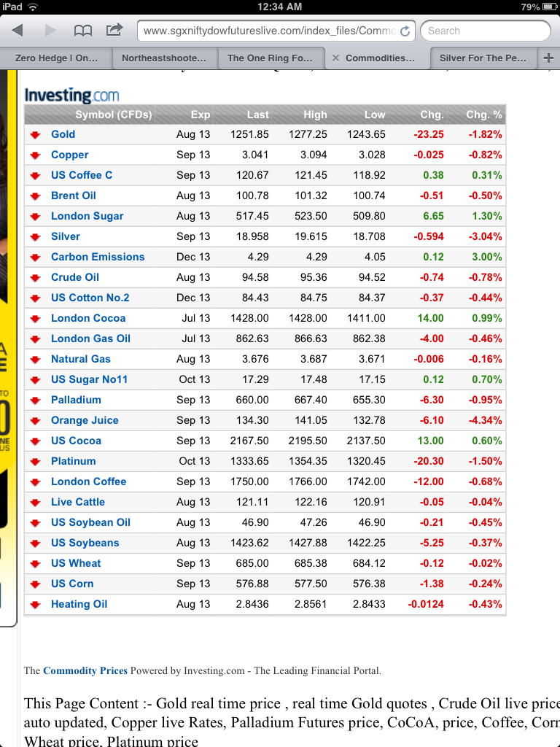
Task: Click red down arrow beside Live Cattle
Action: (x=35, y=503)
